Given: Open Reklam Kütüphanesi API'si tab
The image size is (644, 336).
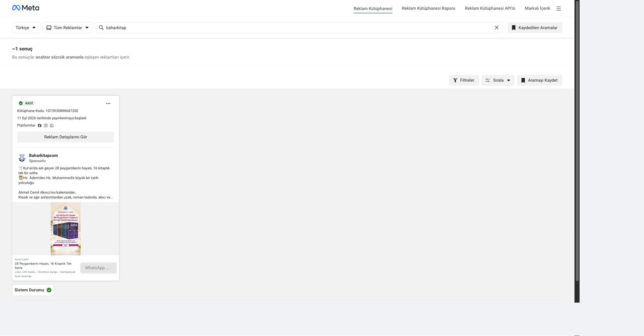Looking at the screenshot, I should click(490, 8).
